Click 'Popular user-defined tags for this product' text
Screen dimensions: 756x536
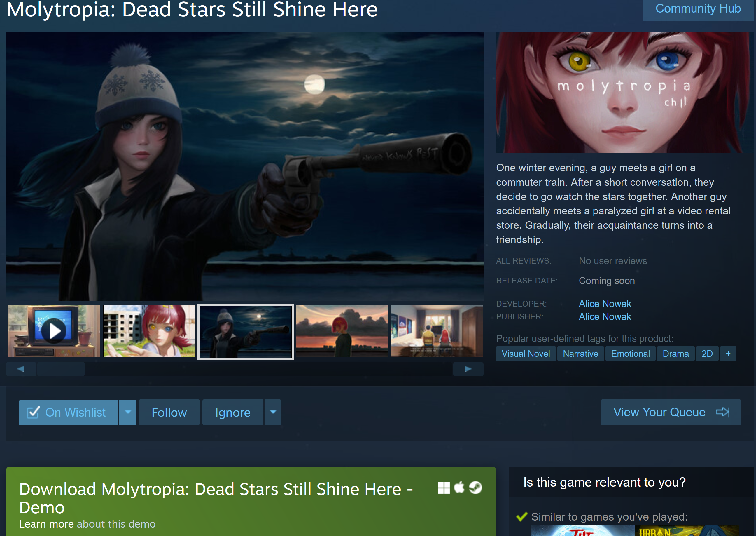point(584,338)
